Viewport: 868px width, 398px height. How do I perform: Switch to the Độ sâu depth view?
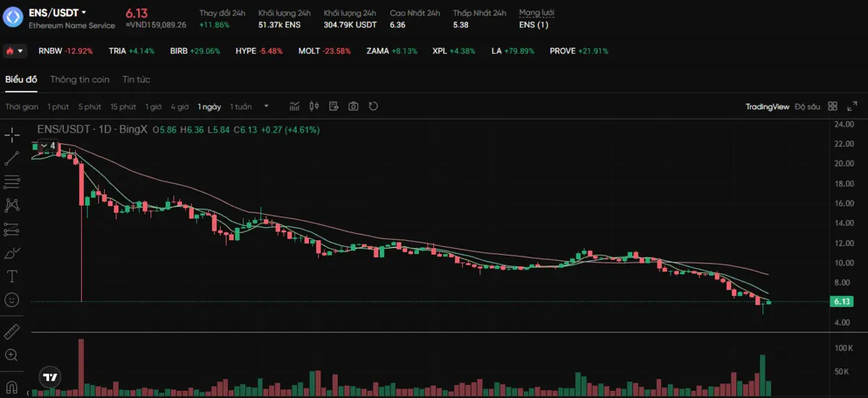807,106
